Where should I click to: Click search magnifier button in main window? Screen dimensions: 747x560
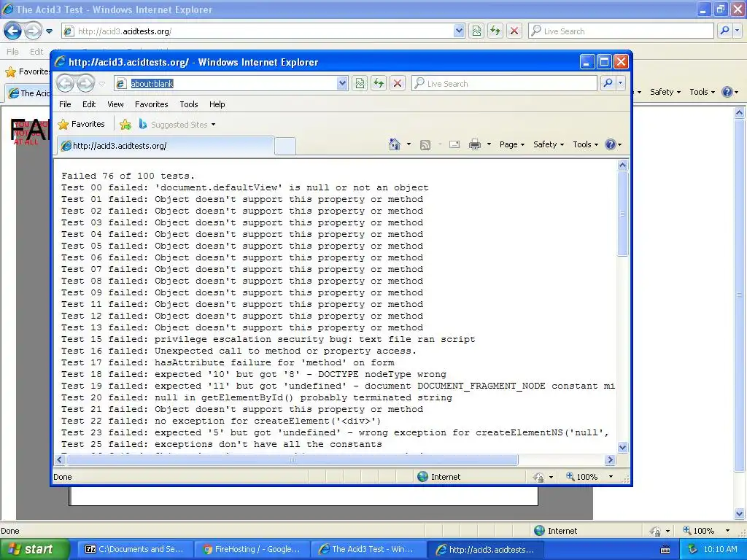(724, 31)
